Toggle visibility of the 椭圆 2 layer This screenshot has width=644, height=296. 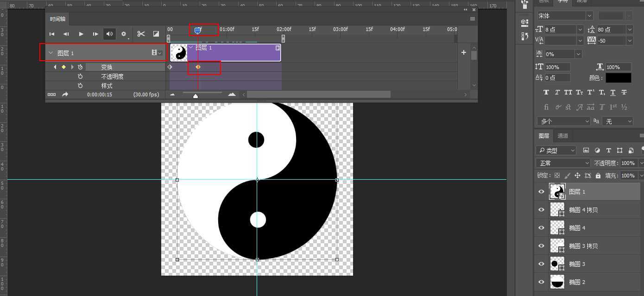[x=541, y=282]
